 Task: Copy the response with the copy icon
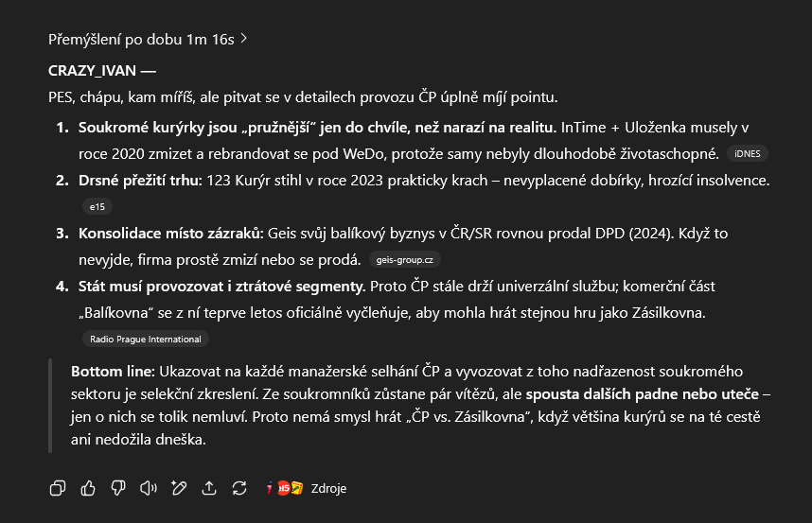point(58,488)
